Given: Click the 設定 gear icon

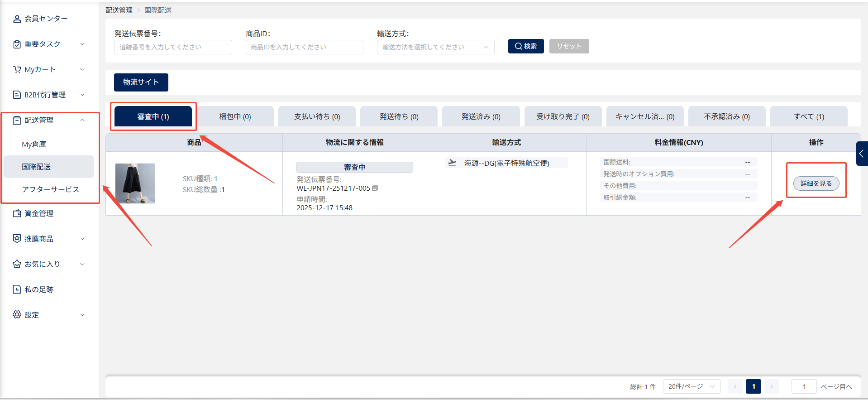Looking at the screenshot, I should (17, 315).
